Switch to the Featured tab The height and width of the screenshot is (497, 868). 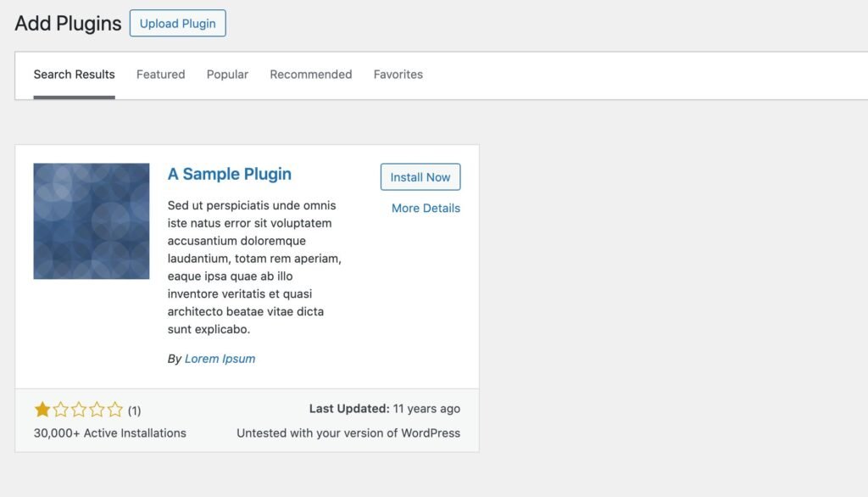coord(160,74)
